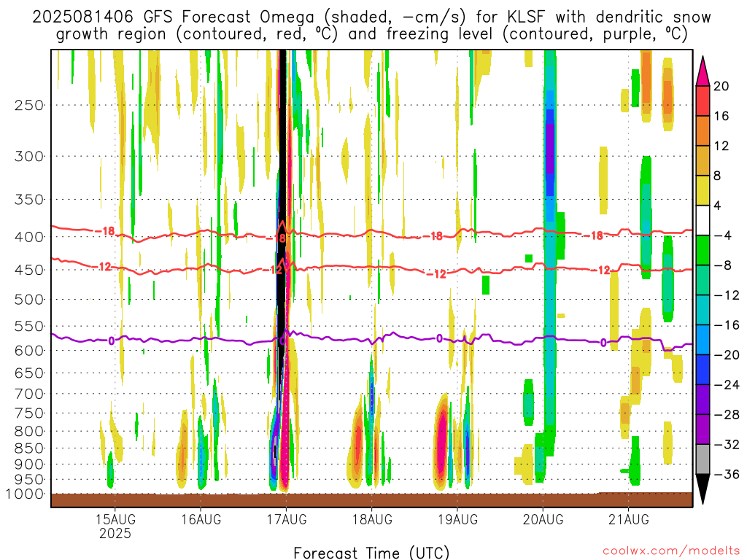The height and width of the screenshot is (560, 747).
Task: Click the 950 pressure level label
Action: click(29, 480)
